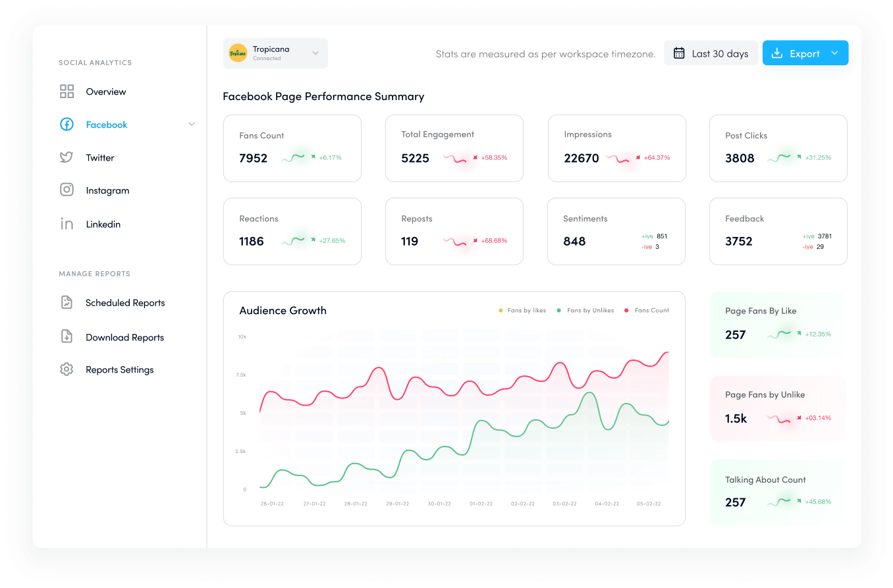Open Scheduled Reports document icon
This screenshot has width=893, height=588.
[x=67, y=302]
